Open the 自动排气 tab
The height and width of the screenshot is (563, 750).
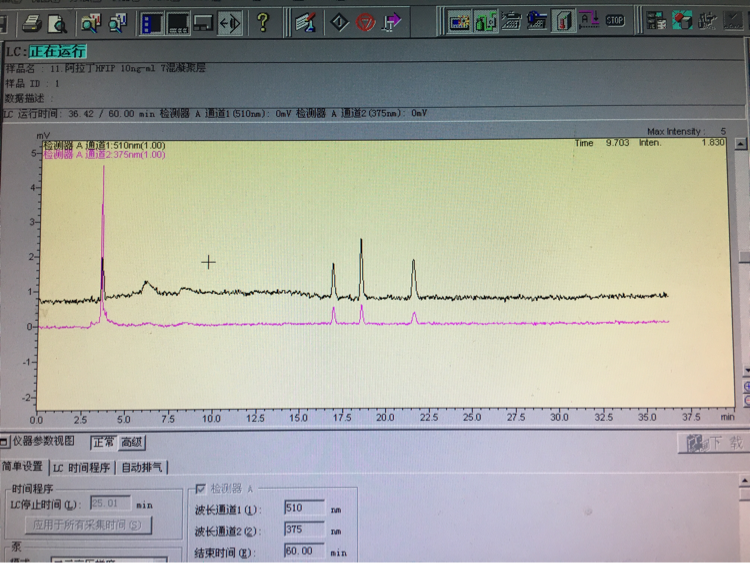click(x=142, y=467)
